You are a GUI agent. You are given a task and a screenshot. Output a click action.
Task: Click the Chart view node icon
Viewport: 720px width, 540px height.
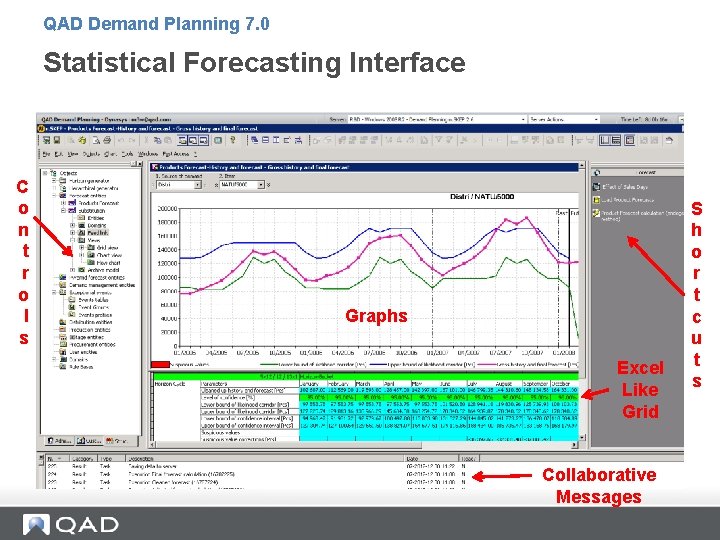(91, 255)
